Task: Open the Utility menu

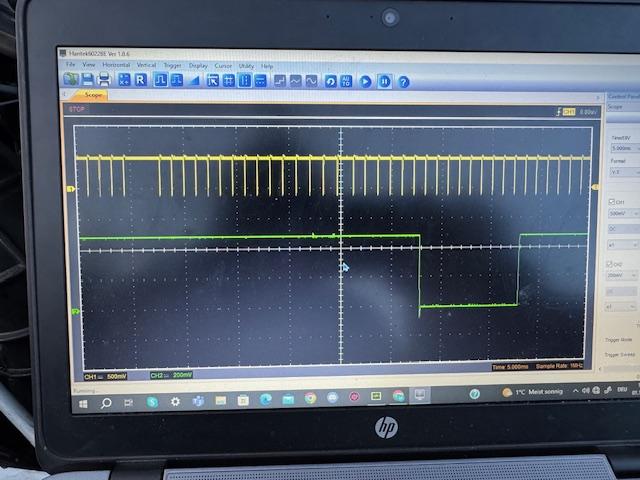Action: [246, 66]
